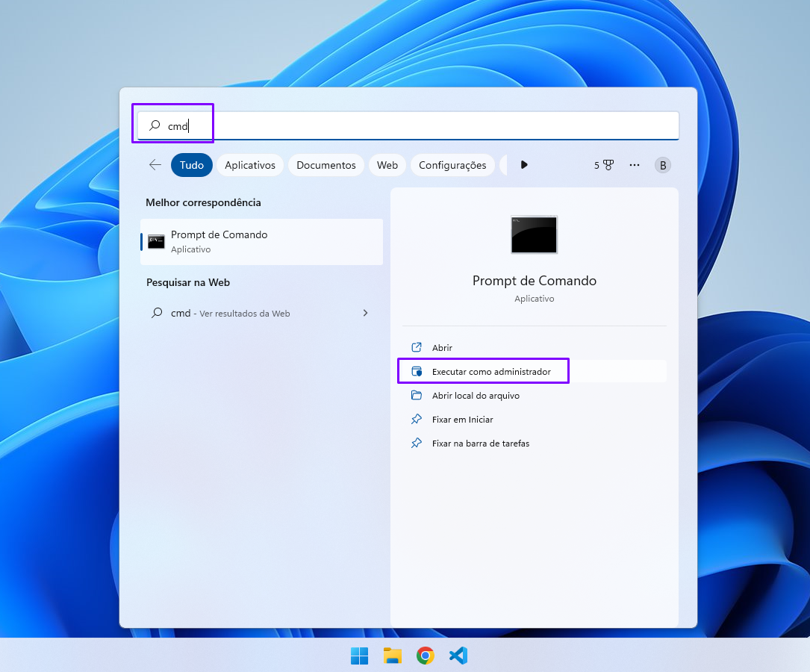
Task: Select Fixar na barra de tarefas
Action: (534, 444)
